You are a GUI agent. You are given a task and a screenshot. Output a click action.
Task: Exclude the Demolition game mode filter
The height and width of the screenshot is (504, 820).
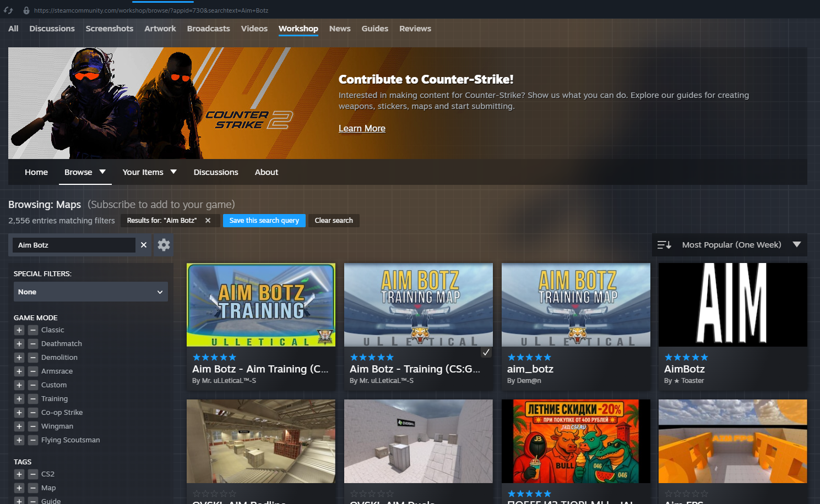click(33, 358)
